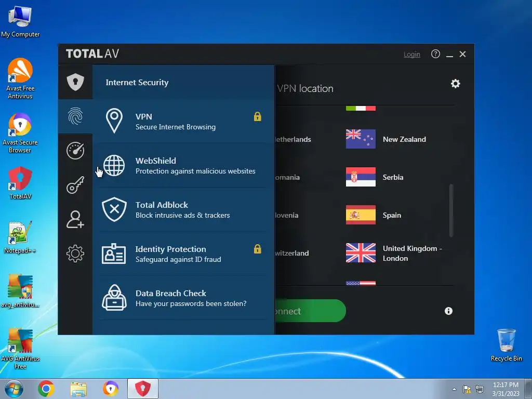The image size is (532, 399).
Task: Select the Serbia flag
Action: [x=361, y=177]
